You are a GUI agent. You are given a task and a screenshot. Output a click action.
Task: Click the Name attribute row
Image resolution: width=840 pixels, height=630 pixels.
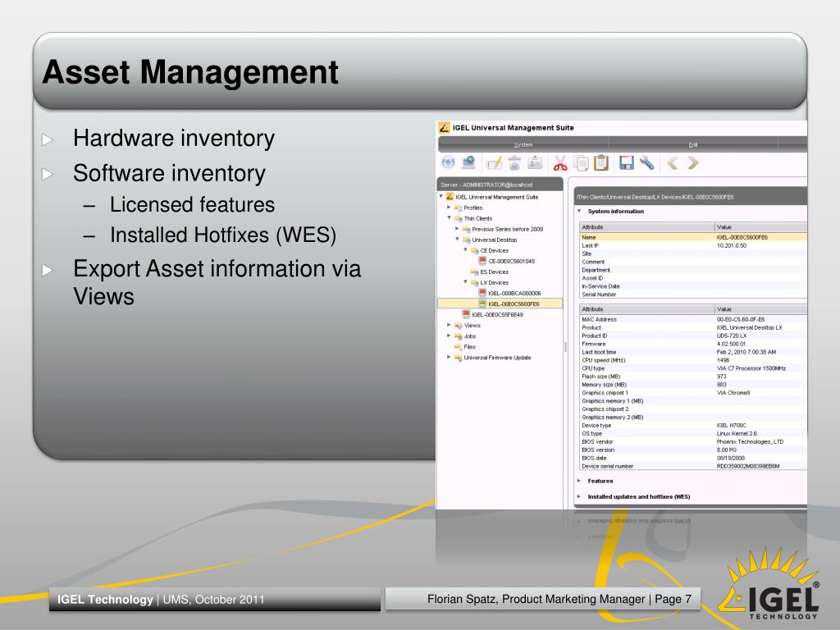[x=693, y=237]
